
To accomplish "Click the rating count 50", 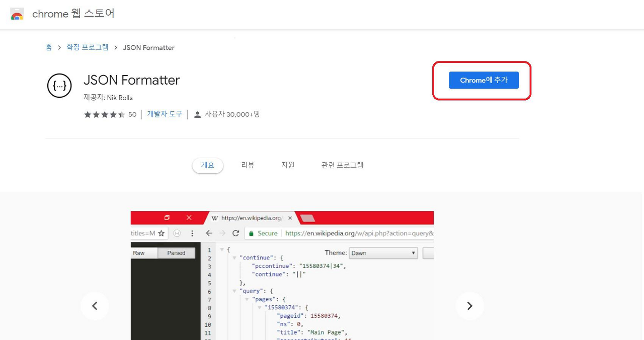I will (x=132, y=114).
